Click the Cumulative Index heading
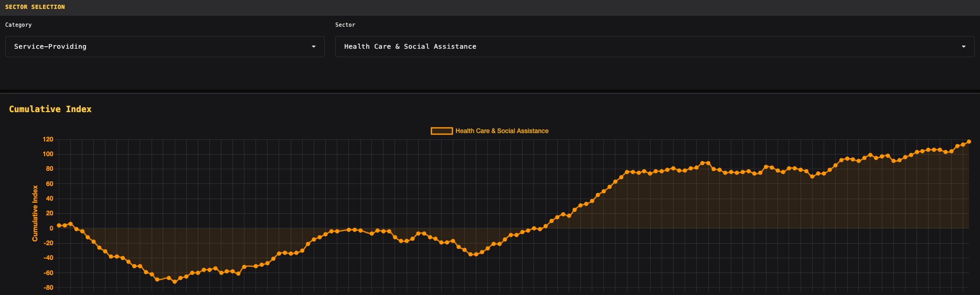The height and width of the screenshot is (295, 980). click(x=50, y=109)
